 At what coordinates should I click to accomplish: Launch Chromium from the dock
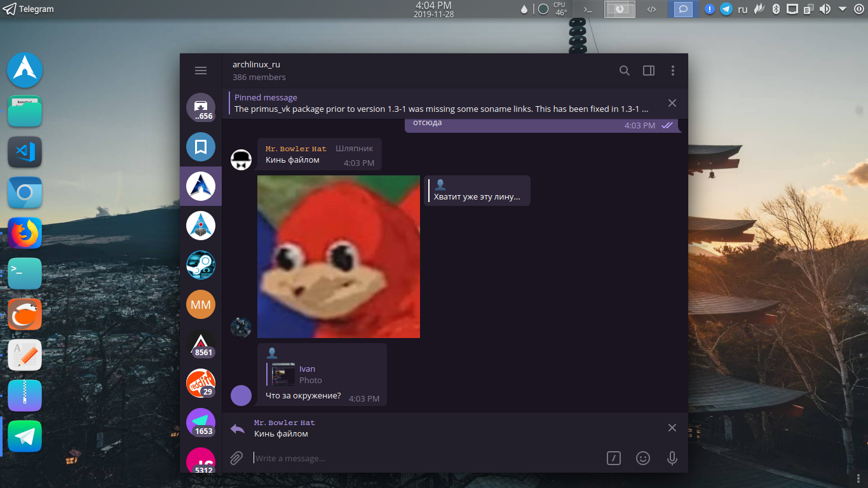[x=25, y=193]
